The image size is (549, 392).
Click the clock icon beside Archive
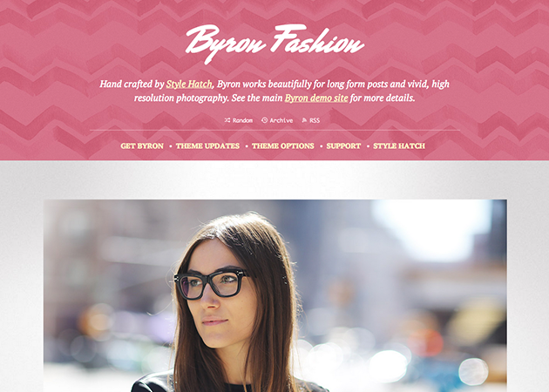coord(264,120)
